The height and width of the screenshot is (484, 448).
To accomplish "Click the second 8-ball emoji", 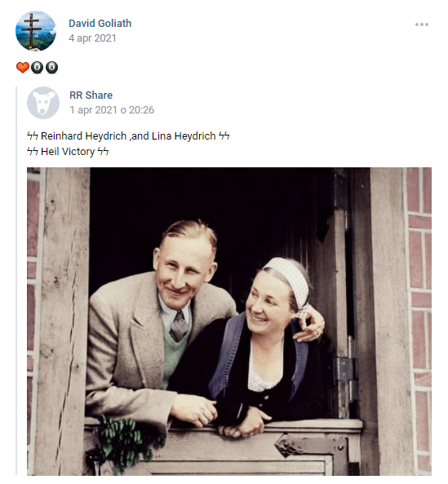I will 52,67.
